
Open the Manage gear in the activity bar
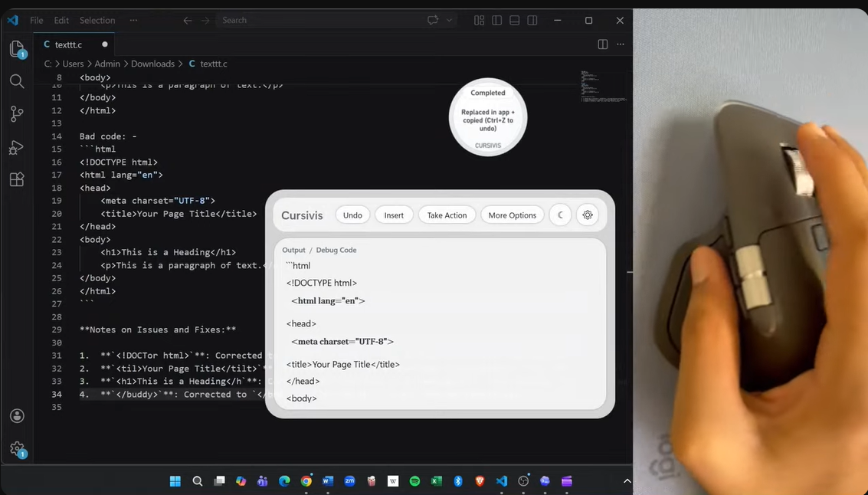[x=17, y=449]
